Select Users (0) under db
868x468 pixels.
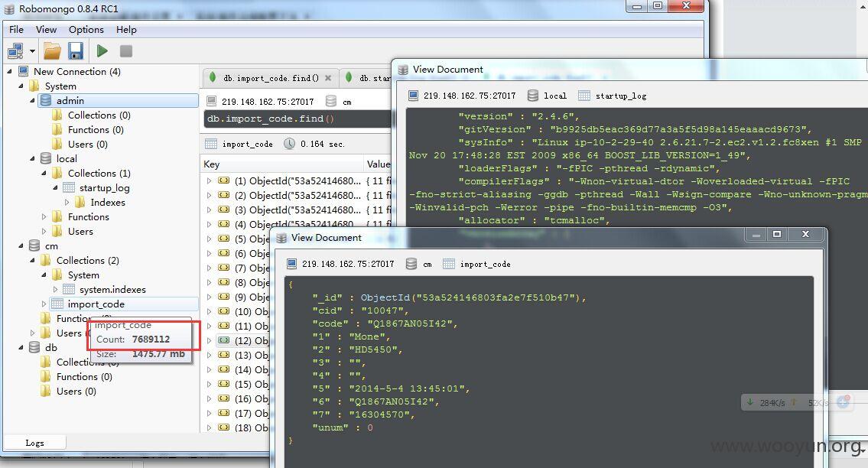click(x=76, y=391)
